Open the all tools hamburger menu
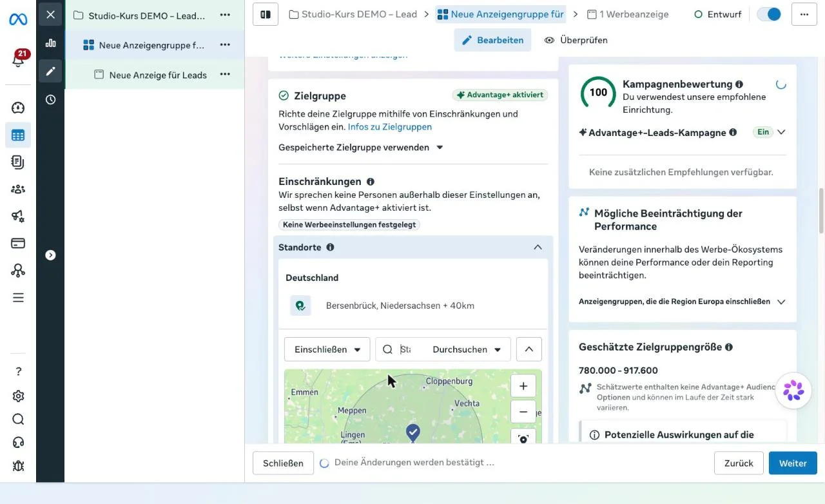Image resolution: width=825 pixels, height=504 pixels. pyautogui.click(x=18, y=297)
